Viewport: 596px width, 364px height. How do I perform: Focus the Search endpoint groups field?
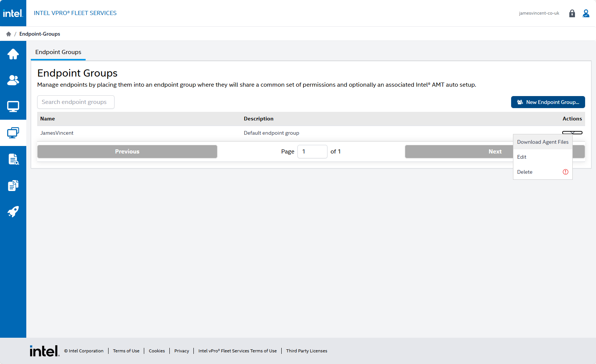76,102
